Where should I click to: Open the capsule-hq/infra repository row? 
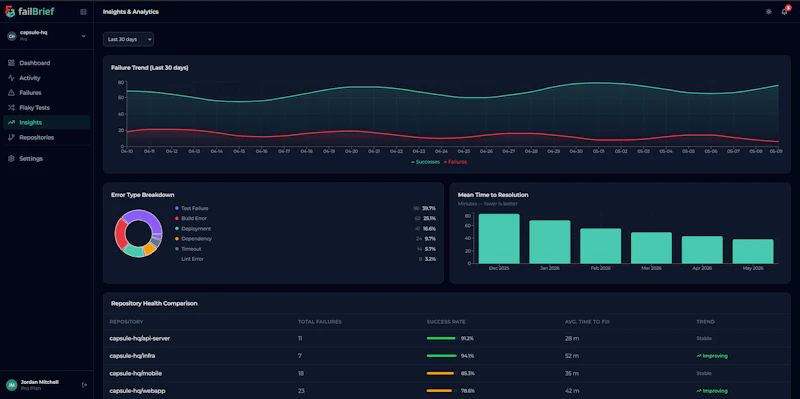pyautogui.click(x=447, y=356)
